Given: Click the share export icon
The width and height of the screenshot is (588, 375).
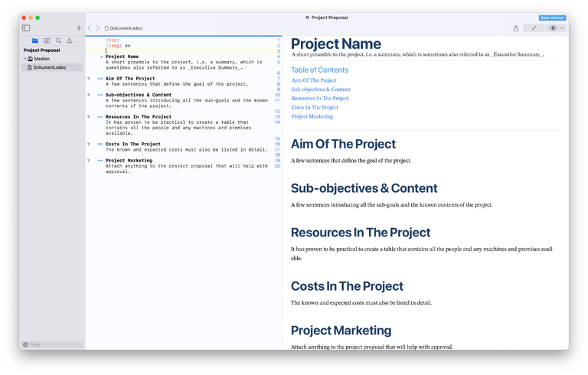Looking at the screenshot, I should 515,28.
